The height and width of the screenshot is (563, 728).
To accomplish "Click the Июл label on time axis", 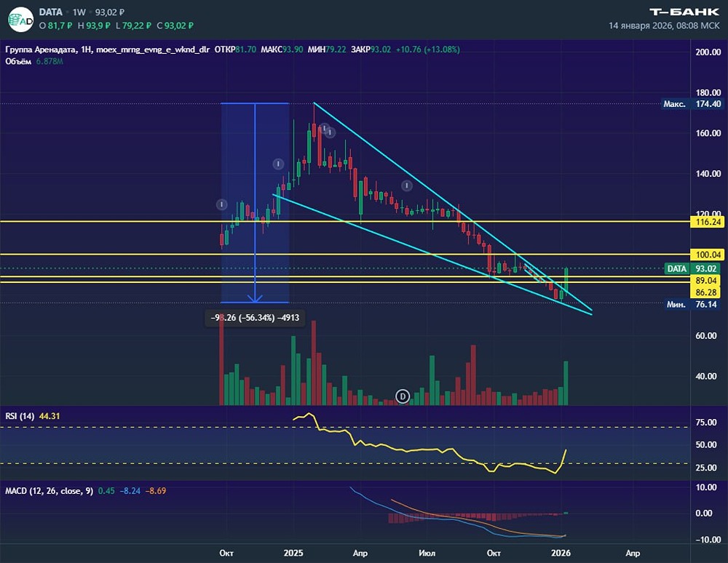I will (x=427, y=553).
